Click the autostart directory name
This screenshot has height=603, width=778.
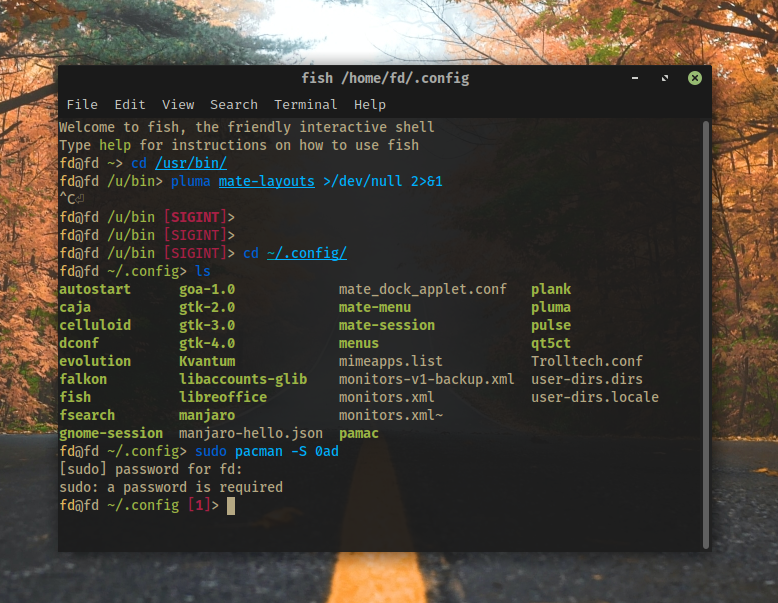(x=95, y=289)
